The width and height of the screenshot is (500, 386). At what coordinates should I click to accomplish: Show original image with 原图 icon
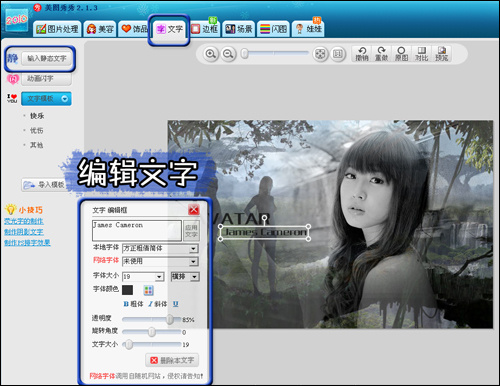point(402,54)
